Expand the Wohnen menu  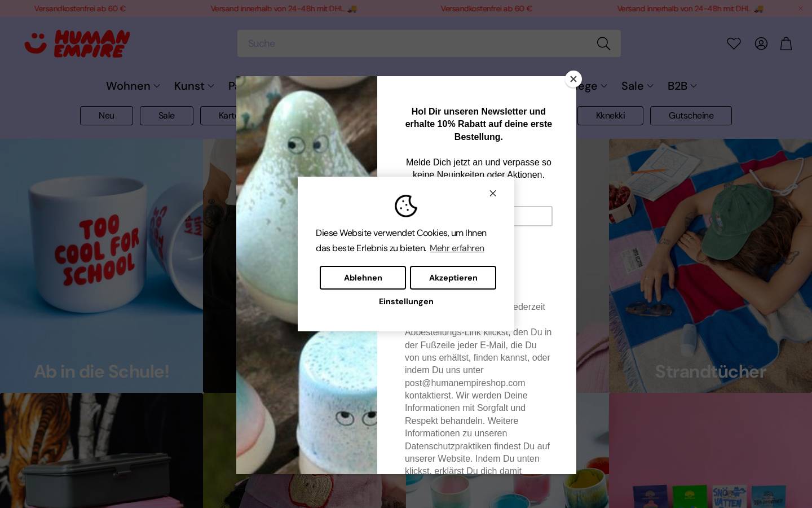click(x=133, y=86)
